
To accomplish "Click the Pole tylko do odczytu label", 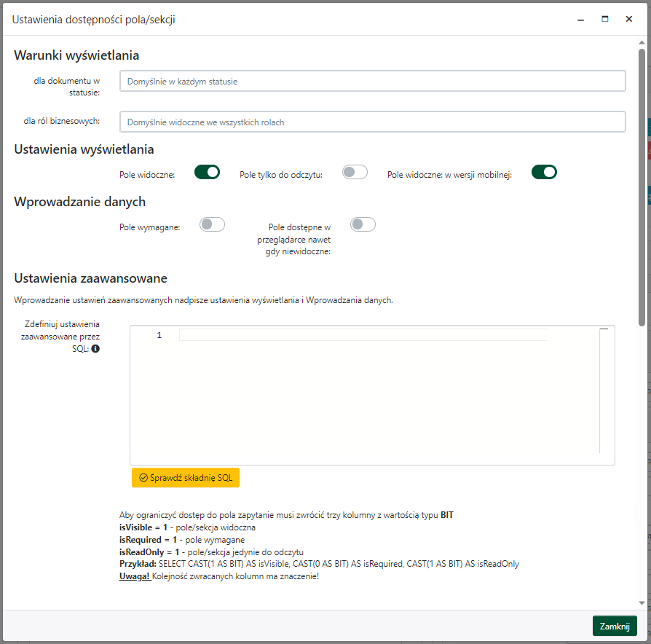I will click(x=280, y=175).
